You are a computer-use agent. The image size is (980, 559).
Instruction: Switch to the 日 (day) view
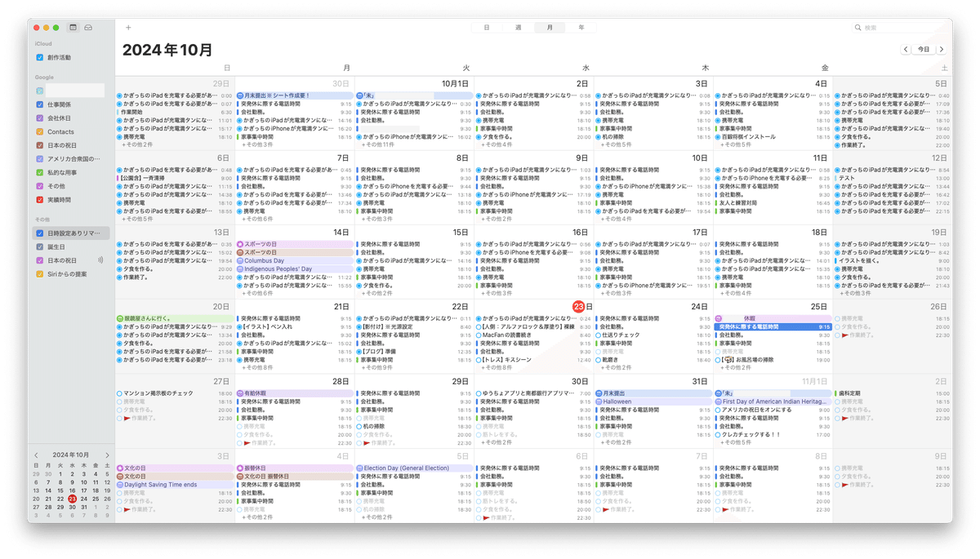tap(487, 28)
